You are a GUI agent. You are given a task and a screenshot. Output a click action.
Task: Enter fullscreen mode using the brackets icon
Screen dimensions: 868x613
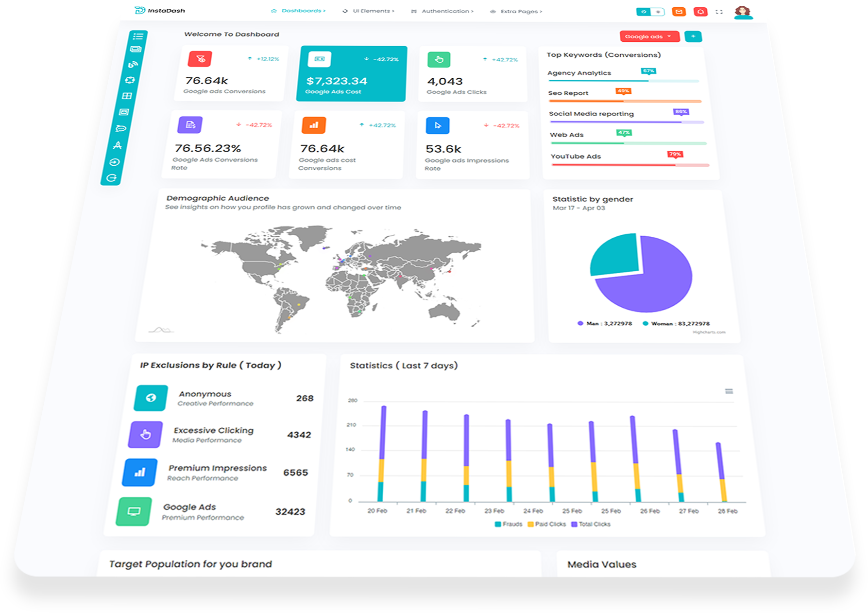(719, 12)
